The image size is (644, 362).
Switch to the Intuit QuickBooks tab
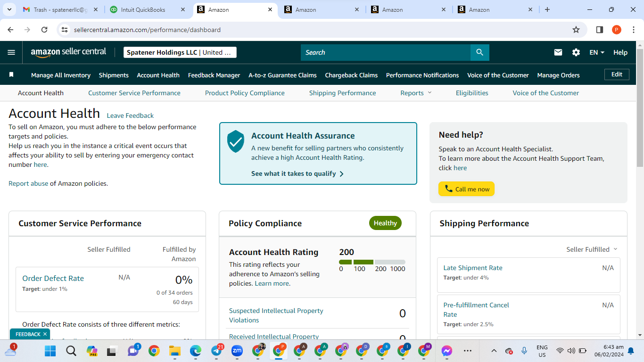[148, 9]
